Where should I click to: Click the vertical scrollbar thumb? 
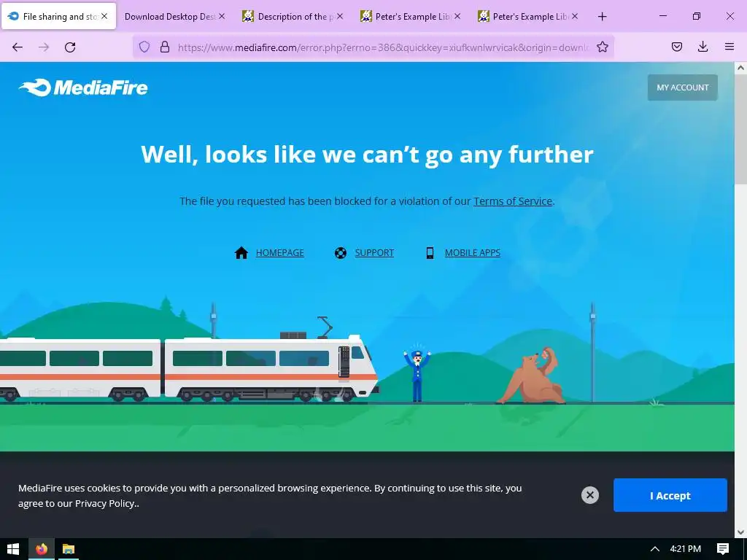pyautogui.click(x=740, y=130)
